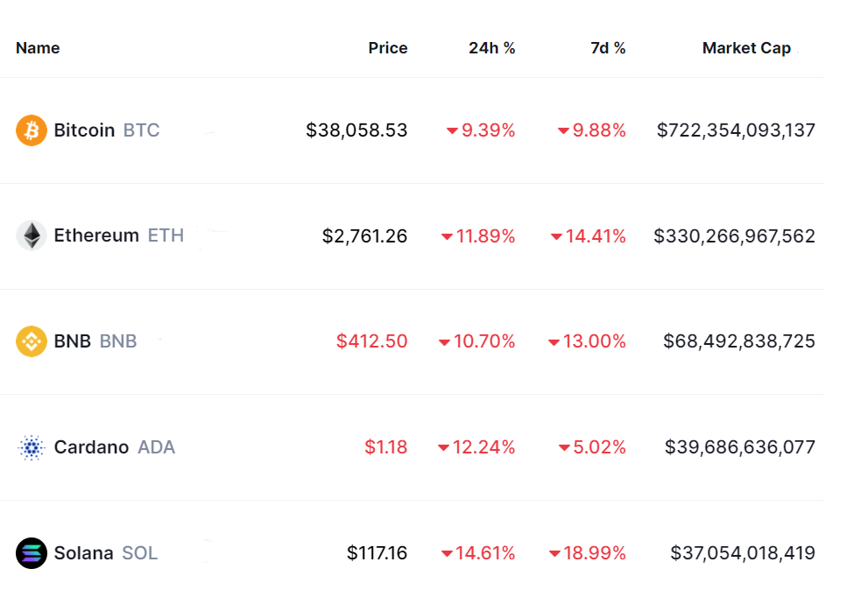Open the Solana name link

[83, 553]
